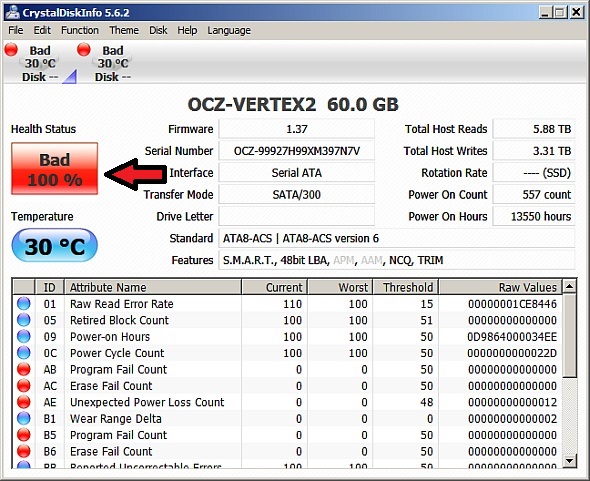Click the red Bad 100 % health status button
The width and height of the screenshot is (590, 481).
(55, 169)
